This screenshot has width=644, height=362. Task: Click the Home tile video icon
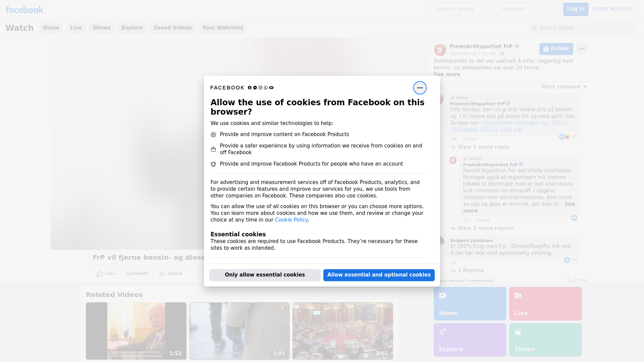click(442, 296)
